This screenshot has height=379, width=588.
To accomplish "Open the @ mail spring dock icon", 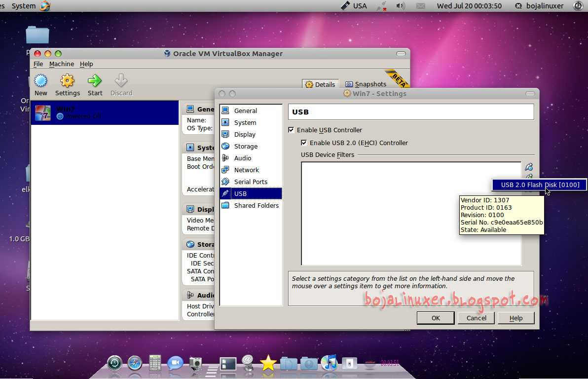I will click(x=248, y=363).
